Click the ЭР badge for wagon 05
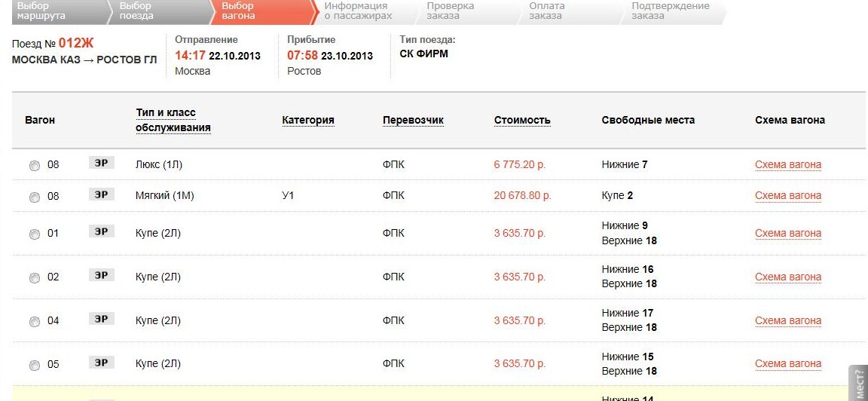The height and width of the screenshot is (401, 868). [101, 363]
